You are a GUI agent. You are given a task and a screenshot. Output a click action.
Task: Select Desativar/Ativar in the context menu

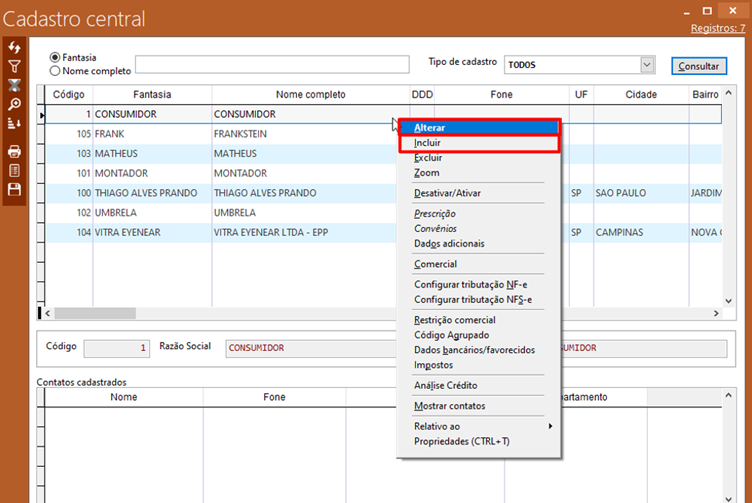[447, 193]
